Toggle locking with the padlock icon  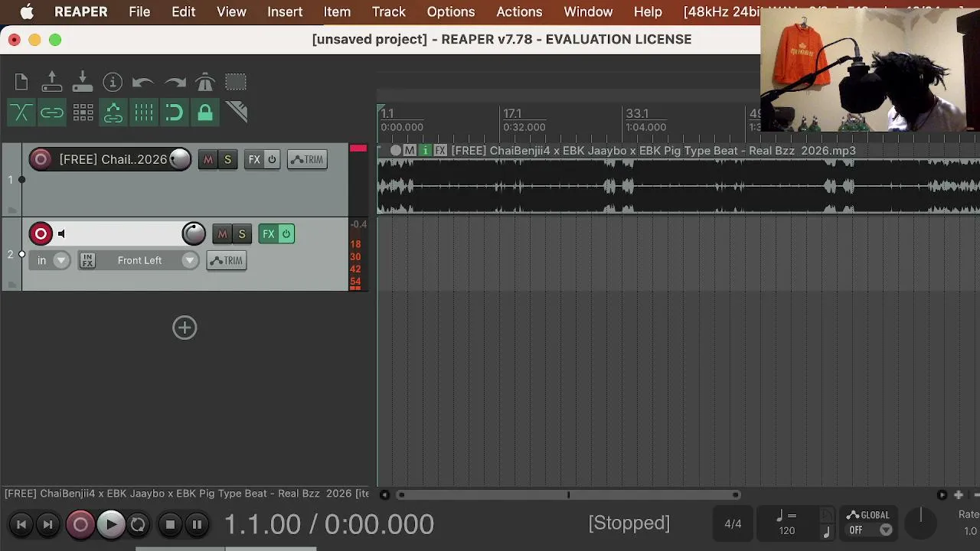point(205,112)
